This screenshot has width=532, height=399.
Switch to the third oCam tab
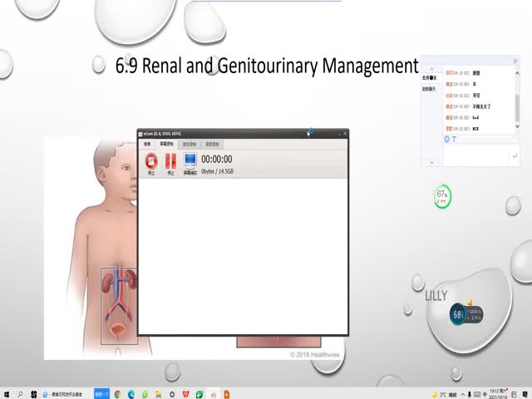pyautogui.click(x=190, y=144)
